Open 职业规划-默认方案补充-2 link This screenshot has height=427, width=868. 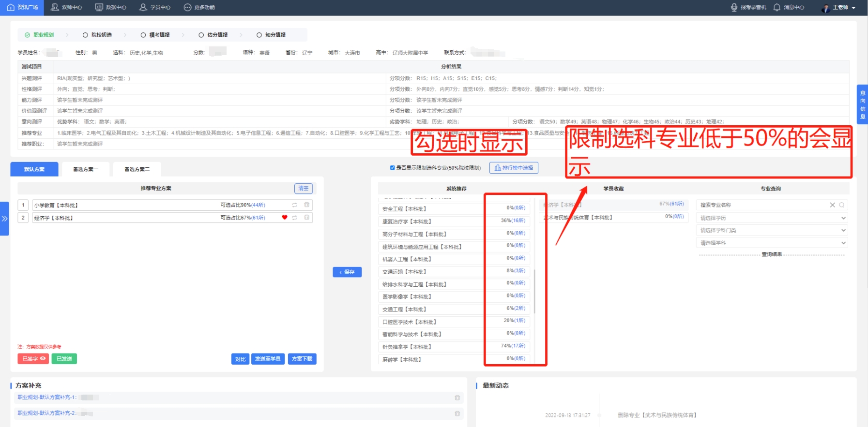[x=47, y=413]
